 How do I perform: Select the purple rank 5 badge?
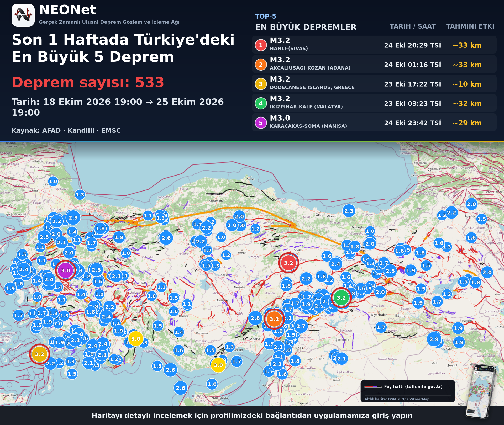[x=261, y=123]
